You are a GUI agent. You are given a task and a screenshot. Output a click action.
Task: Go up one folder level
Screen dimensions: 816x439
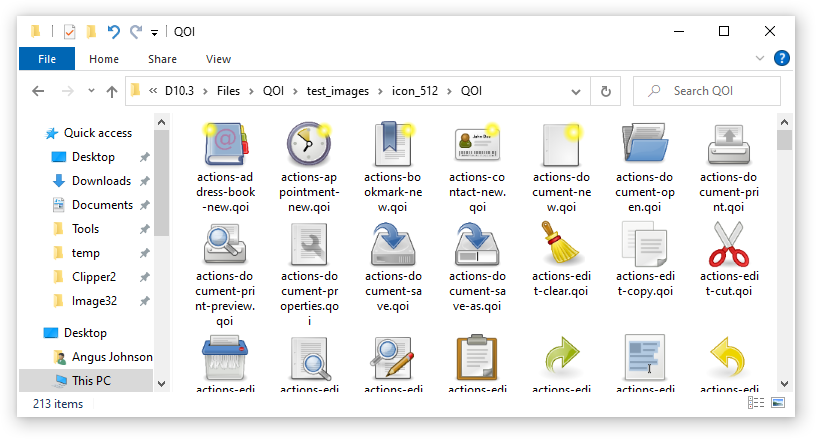coord(112,92)
